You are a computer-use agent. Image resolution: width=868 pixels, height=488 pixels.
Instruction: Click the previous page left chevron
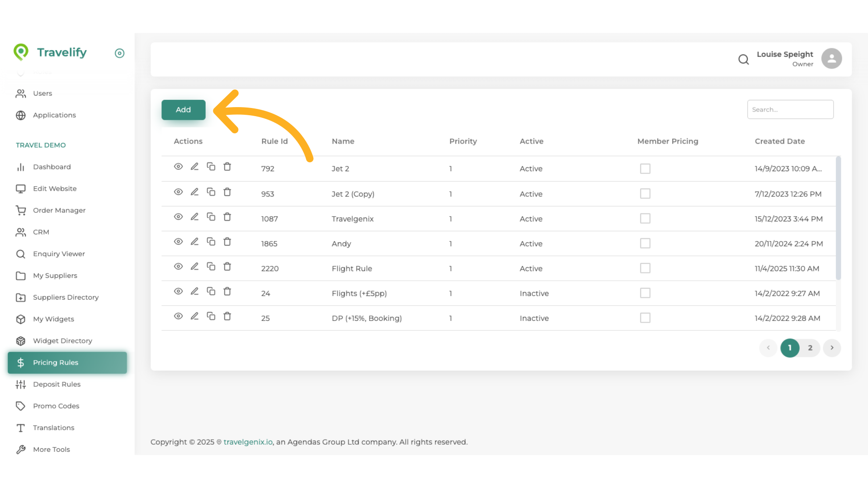pyautogui.click(x=768, y=348)
